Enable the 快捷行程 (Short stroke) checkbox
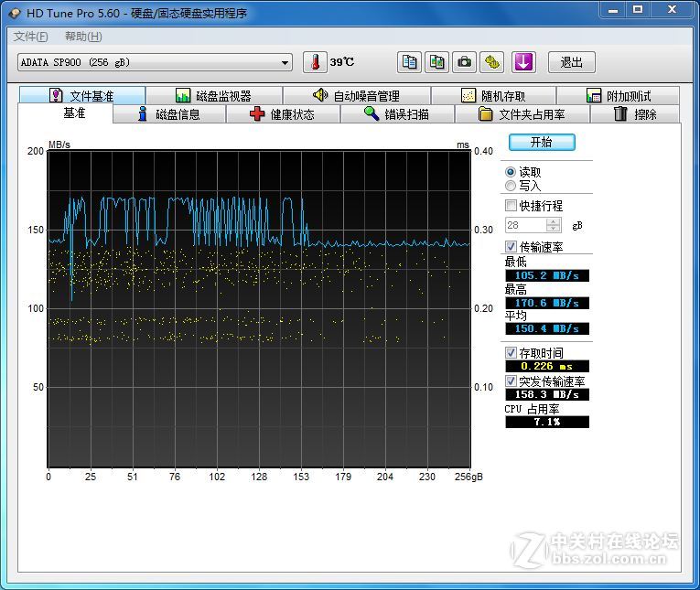The height and width of the screenshot is (590, 700). point(512,206)
